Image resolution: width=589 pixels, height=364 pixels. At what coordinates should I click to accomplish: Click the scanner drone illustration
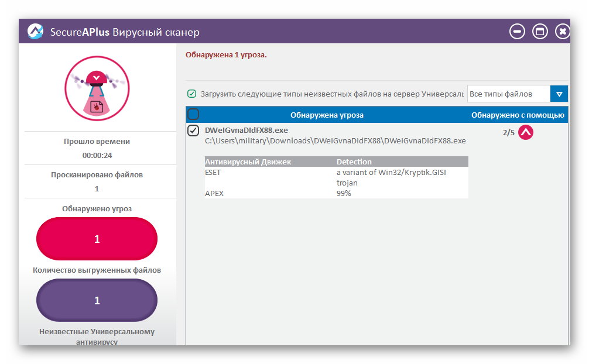click(97, 88)
